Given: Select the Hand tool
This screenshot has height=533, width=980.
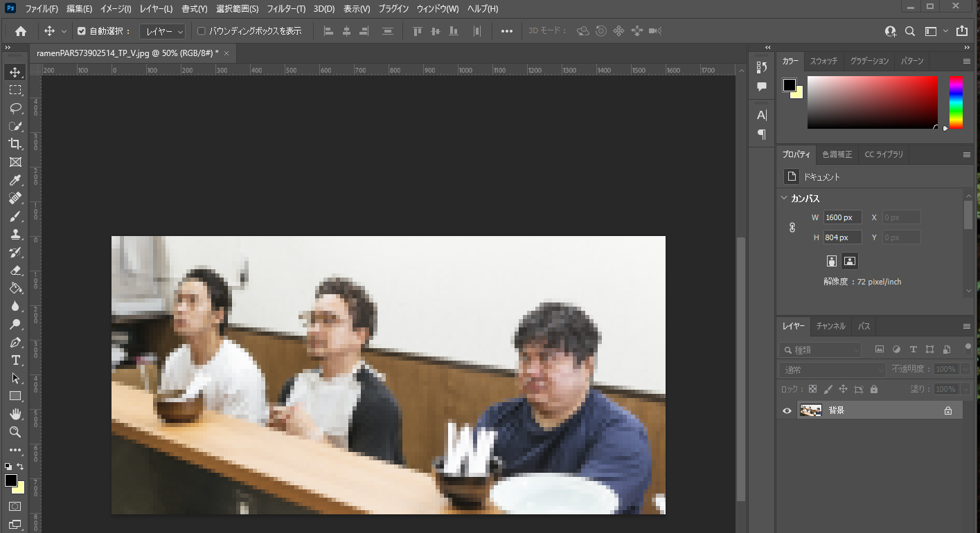Looking at the screenshot, I should 15,414.
